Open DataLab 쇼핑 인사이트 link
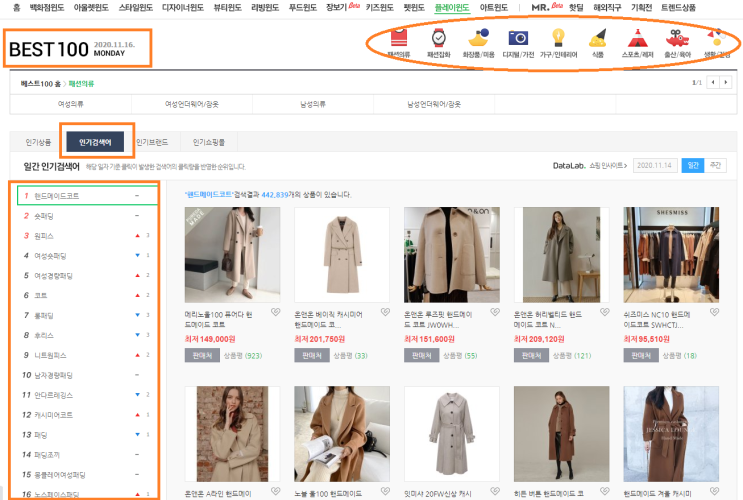Viewport: 743px width, 500px height. tap(590, 165)
